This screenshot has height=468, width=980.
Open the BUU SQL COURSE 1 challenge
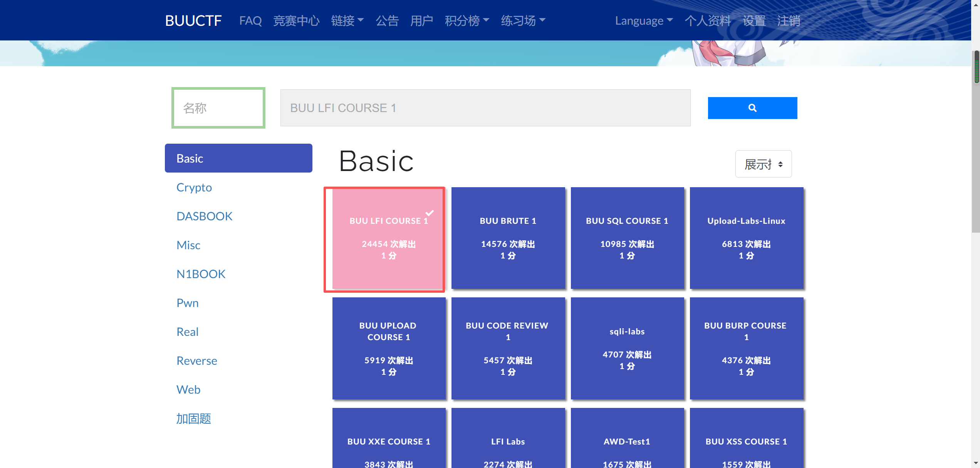click(627, 238)
